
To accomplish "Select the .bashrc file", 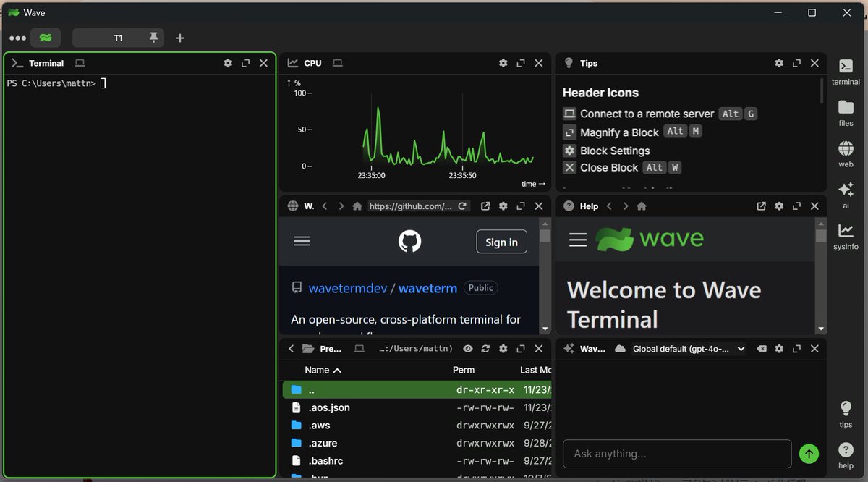I will (417, 460).
